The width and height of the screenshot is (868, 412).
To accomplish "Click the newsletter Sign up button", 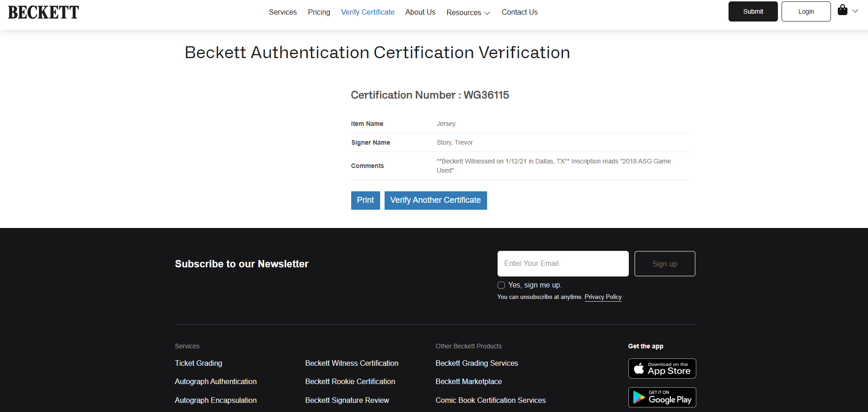I will (664, 264).
